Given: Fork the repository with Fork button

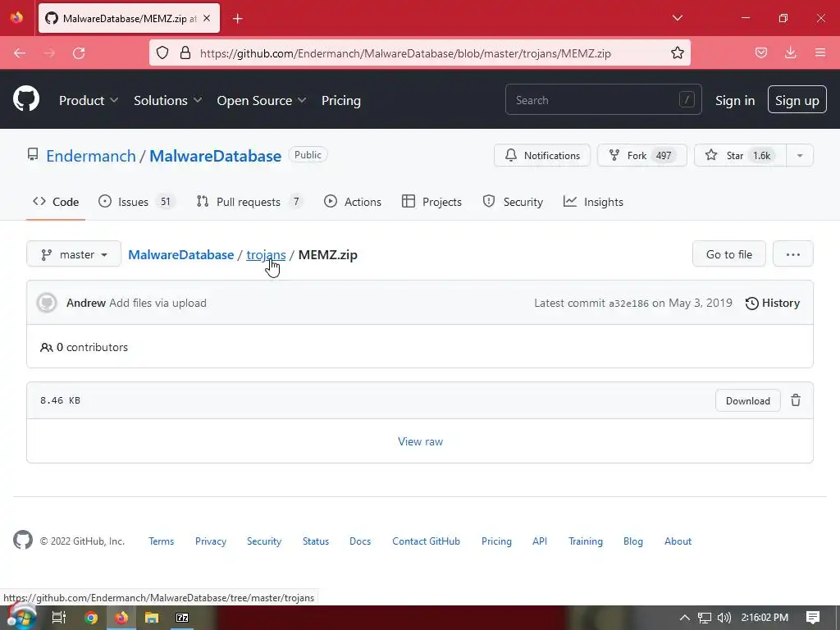Looking at the screenshot, I should coord(641,155).
